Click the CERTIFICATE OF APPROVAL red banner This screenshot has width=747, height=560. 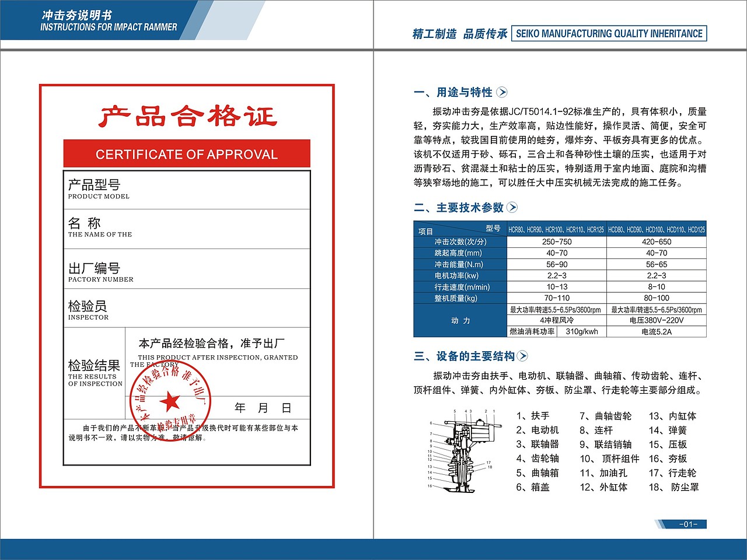point(186,154)
